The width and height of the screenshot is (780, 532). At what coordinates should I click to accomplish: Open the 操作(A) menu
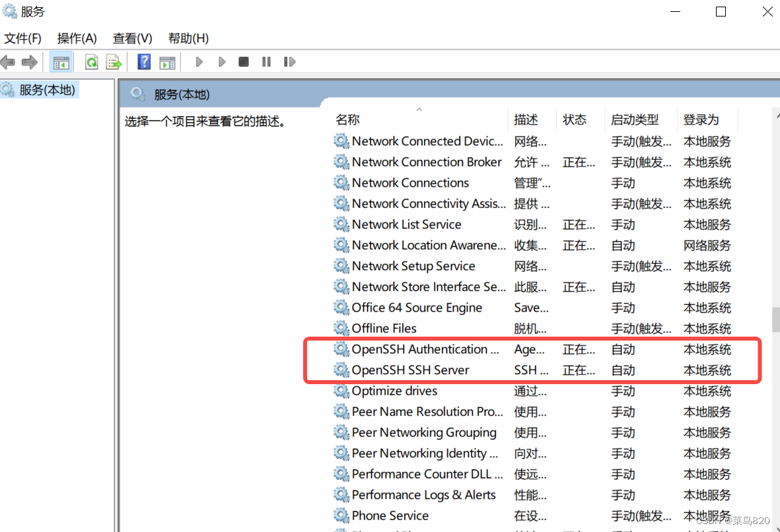[x=77, y=38]
